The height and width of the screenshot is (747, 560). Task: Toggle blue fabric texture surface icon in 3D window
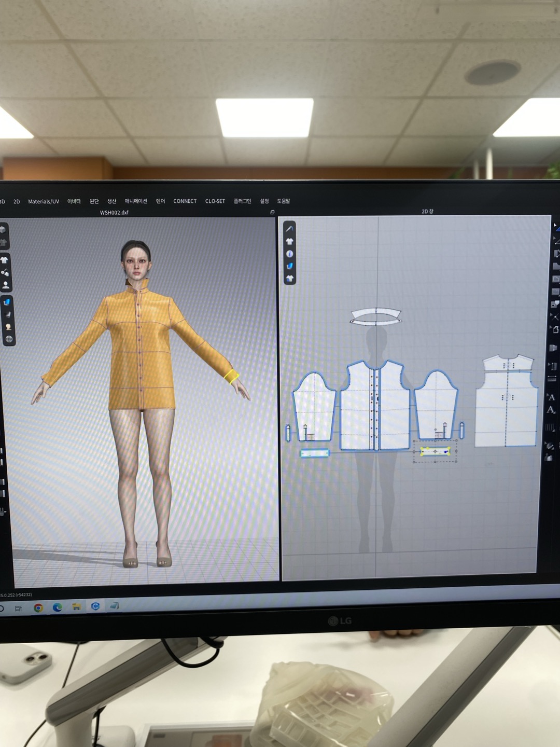pyautogui.click(x=7, y=302)
